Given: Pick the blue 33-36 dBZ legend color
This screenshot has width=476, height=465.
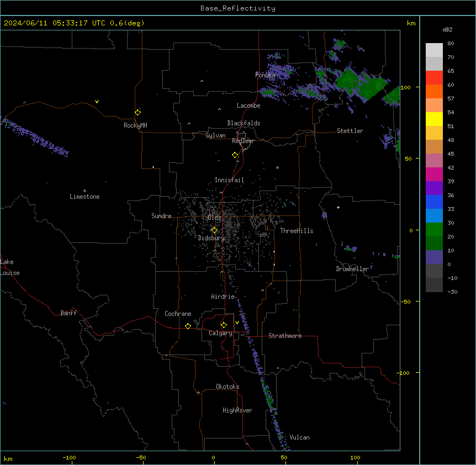Looking at the screenshot, I should pyautogui.click(x=434, y=202).
